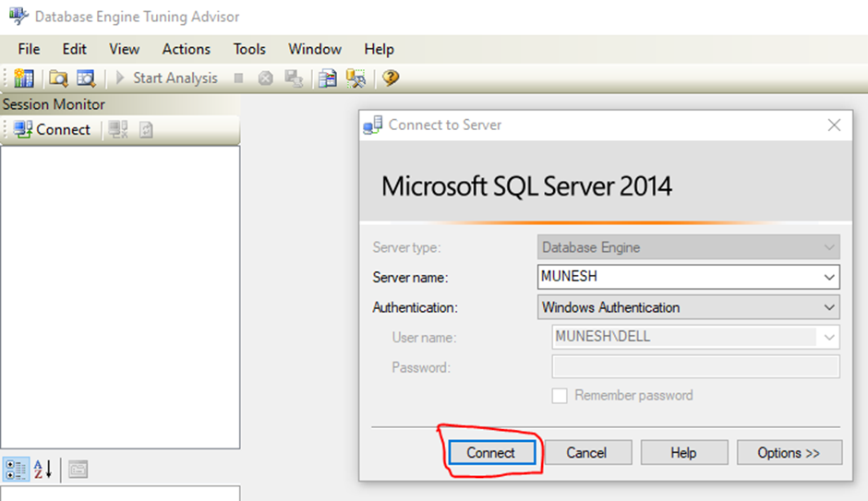Click the report page toolbar icon
868x501 pixels.
pyautogui.click(x=327, y=78)
